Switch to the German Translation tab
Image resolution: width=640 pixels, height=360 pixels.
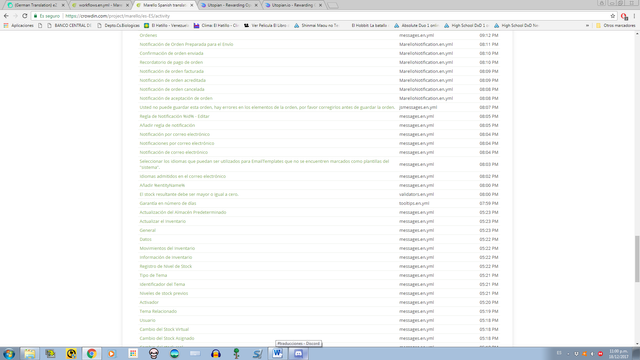35,5
